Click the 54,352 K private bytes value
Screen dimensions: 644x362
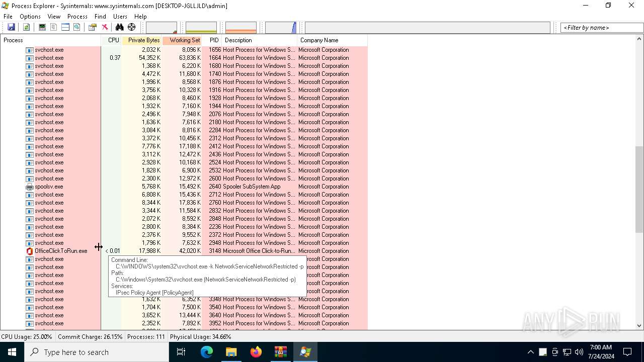click(149, 58)
